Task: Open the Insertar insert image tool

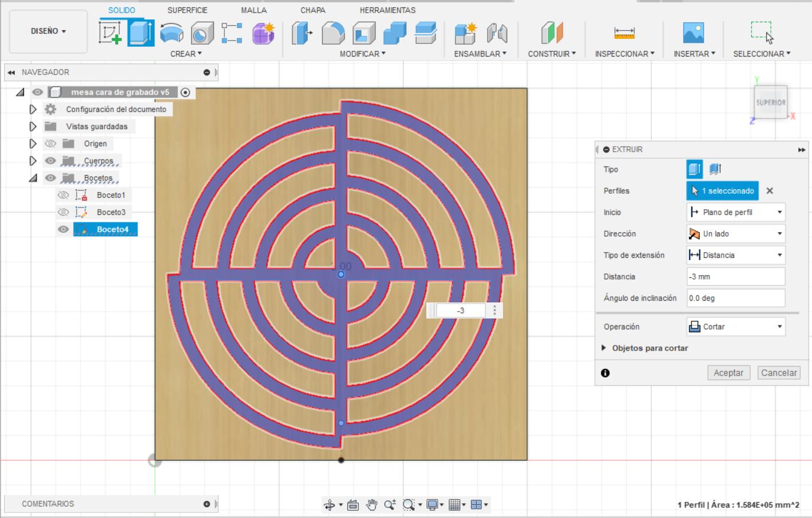Action: (694, 33)
